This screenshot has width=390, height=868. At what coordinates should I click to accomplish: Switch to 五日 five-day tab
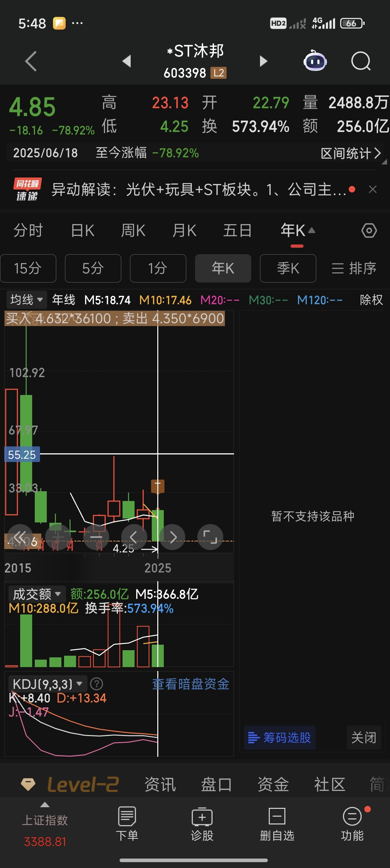pos(238,231)
